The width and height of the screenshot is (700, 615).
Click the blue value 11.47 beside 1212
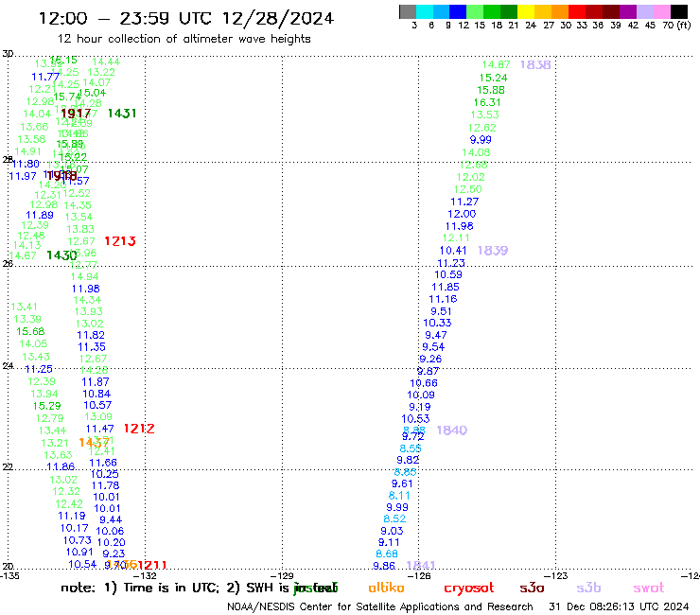coord(100,429)
